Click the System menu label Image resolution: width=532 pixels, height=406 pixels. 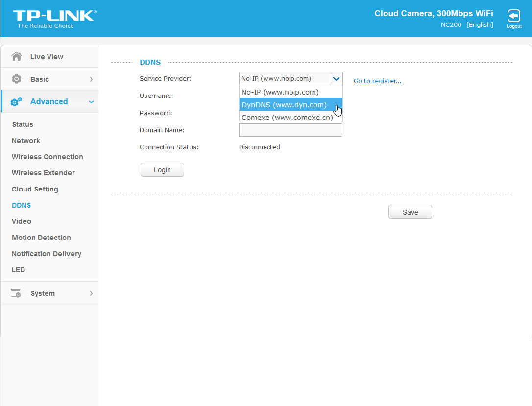43,293
